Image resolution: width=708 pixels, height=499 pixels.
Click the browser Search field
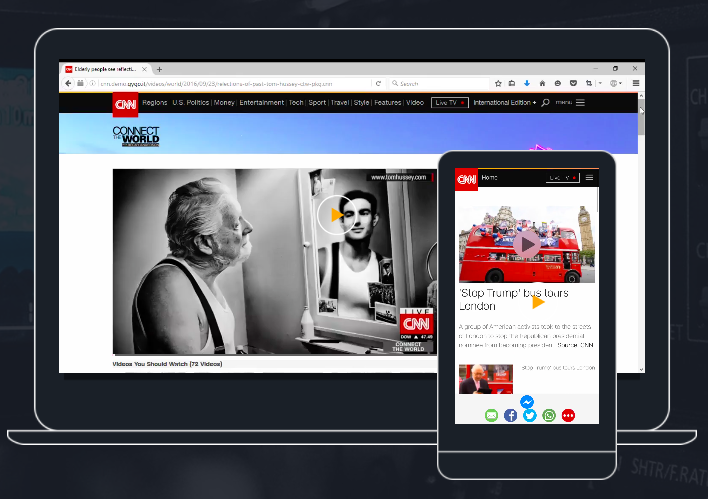click(438, 84)
